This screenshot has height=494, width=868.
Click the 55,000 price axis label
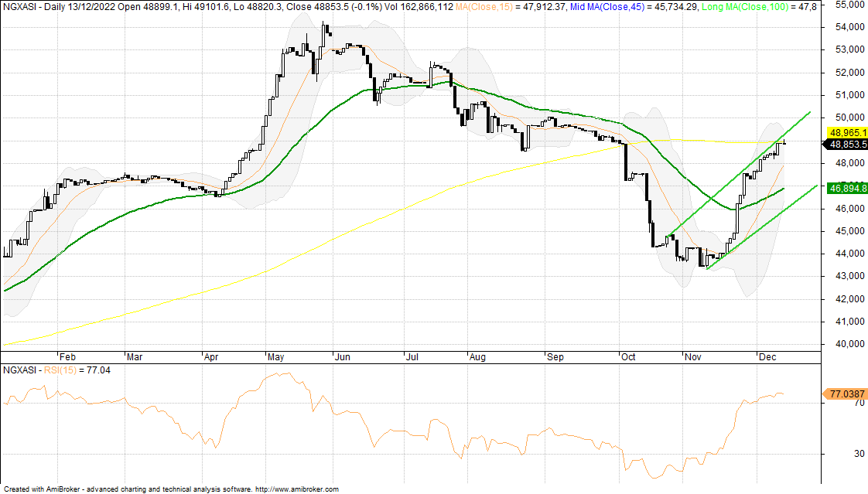[849, 5]
